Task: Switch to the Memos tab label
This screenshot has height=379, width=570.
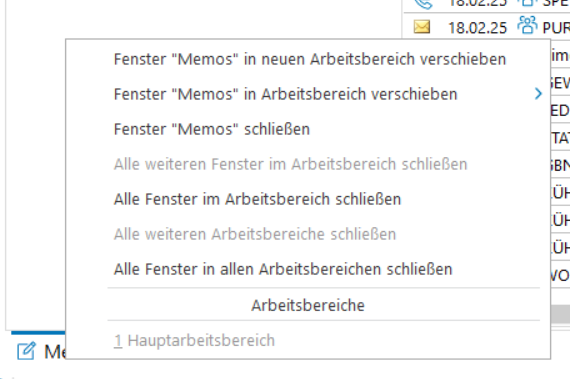Action: pyautogui.click(x=55, y=352)
